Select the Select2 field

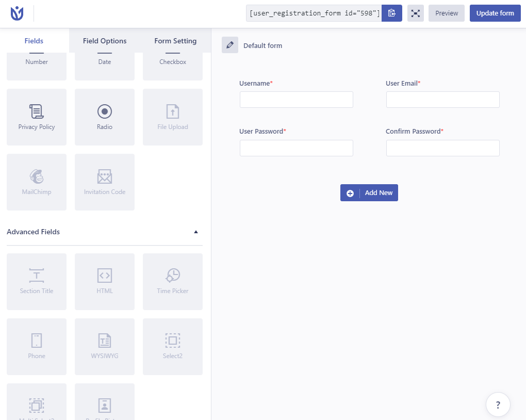pos(173,347)
